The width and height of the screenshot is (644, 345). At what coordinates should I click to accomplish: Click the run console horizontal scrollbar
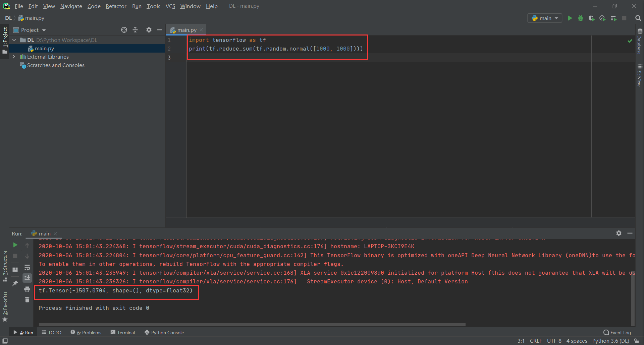coord(252,325)
